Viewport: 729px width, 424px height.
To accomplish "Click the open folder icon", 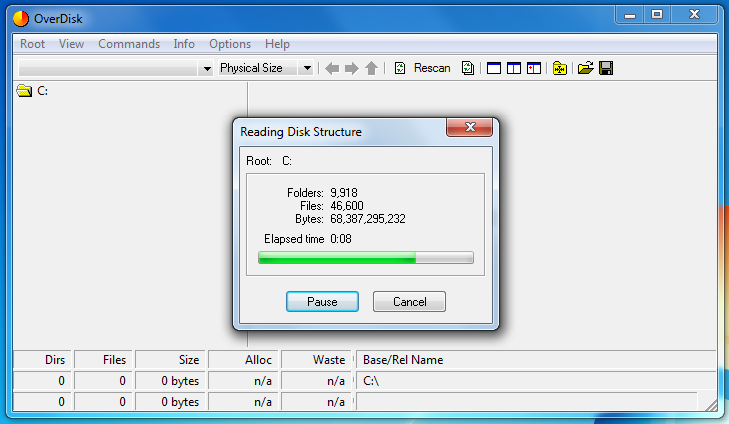I will click(x=586, y=68).
